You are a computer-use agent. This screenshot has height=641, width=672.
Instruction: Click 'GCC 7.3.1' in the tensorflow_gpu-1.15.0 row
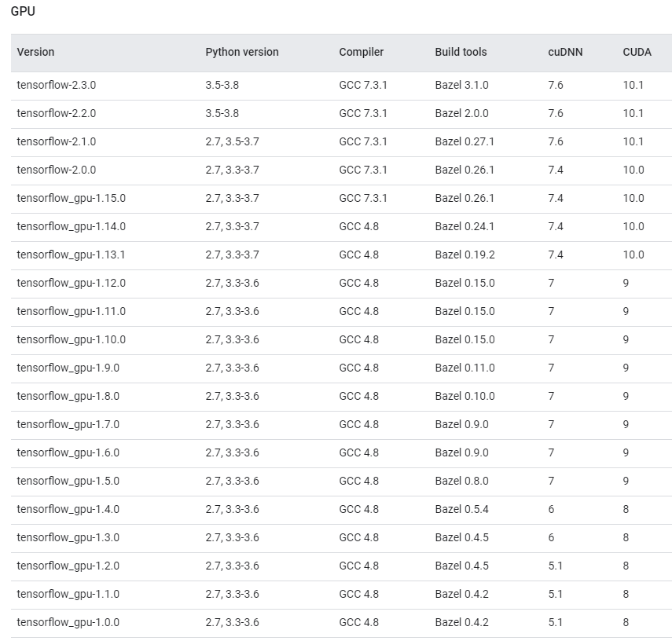(362, 198)
